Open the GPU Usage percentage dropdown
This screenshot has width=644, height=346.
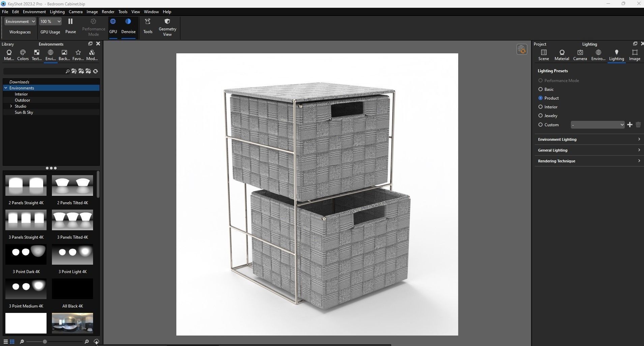pyautogui.click(x=50, y=21)
